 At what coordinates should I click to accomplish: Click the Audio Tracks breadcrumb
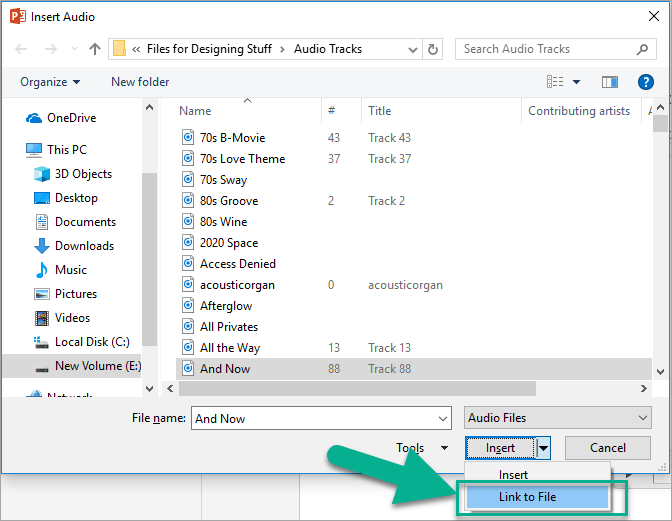[328, 49]
